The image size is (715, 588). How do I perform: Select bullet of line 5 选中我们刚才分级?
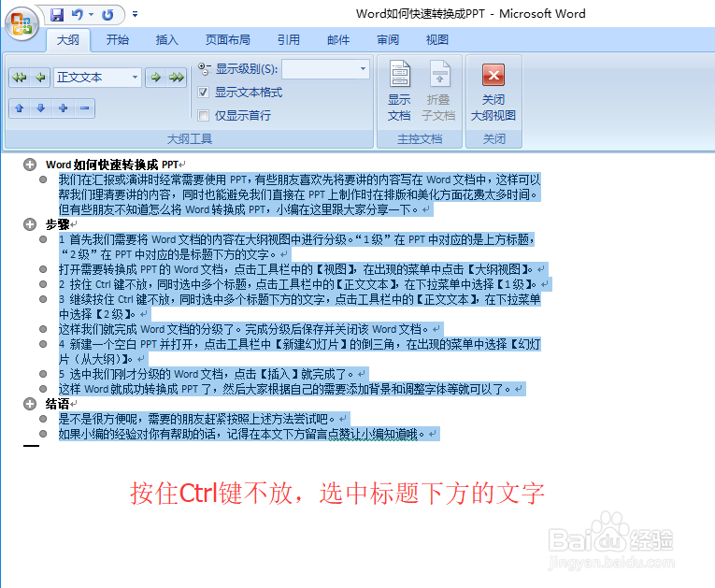[43, 374]
